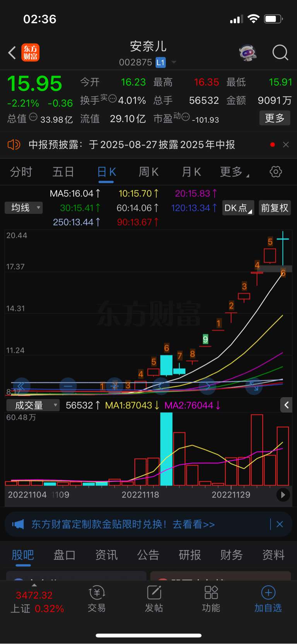This screenshot has width=297, height=644.
Task: Open the 资讯 tab
Action: click(106, 555)
